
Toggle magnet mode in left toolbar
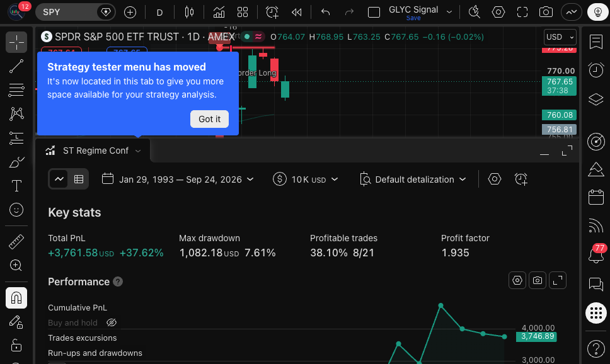tap(16, 298)
